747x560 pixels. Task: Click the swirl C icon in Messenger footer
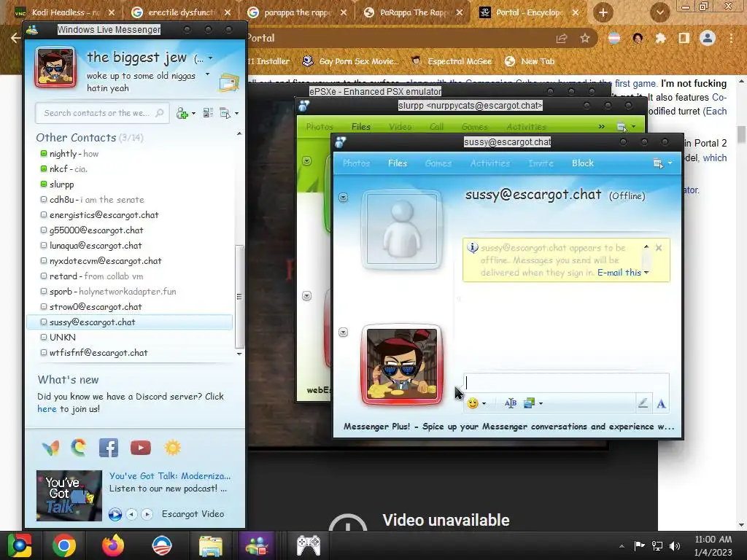pyautogui.click(x=79, y=448)
